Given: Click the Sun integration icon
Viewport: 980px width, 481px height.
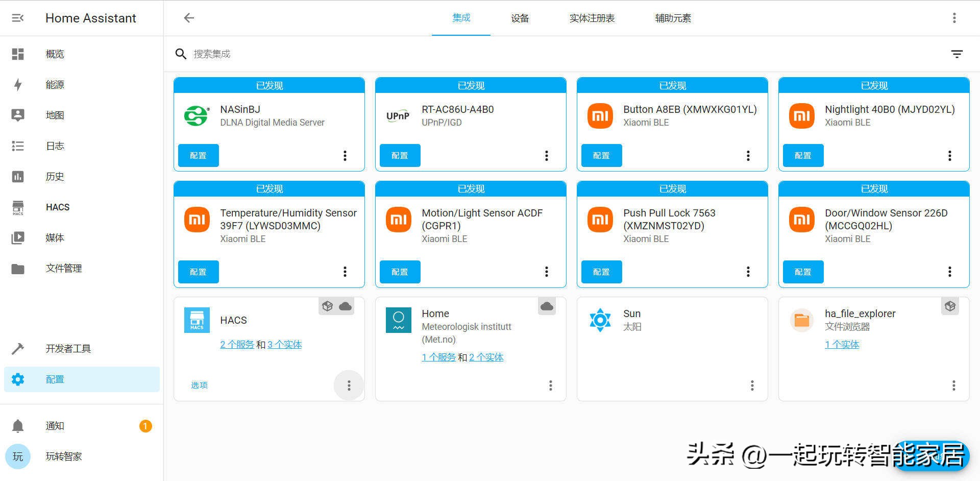Looking at the screenshot, I should (x=600, y=320).
